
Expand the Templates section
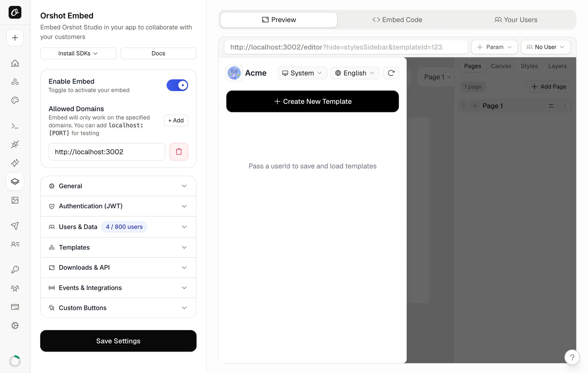pos(118,247)
